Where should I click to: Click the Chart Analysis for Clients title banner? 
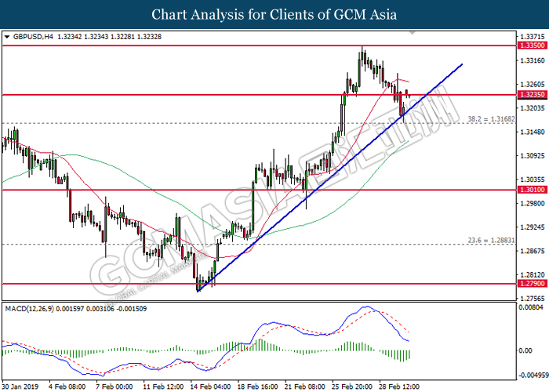tap(274, 15)
